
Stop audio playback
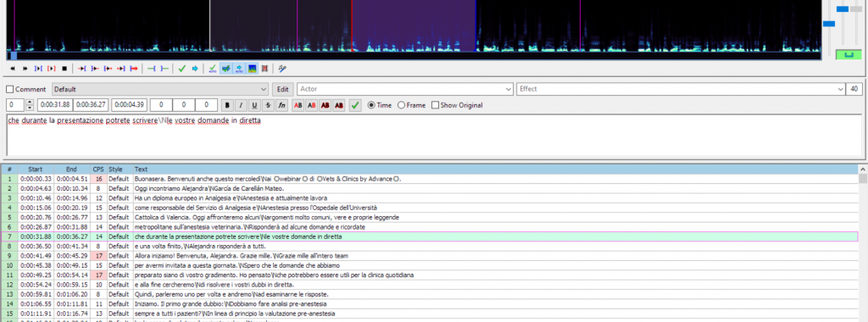(x=64, y=69)
